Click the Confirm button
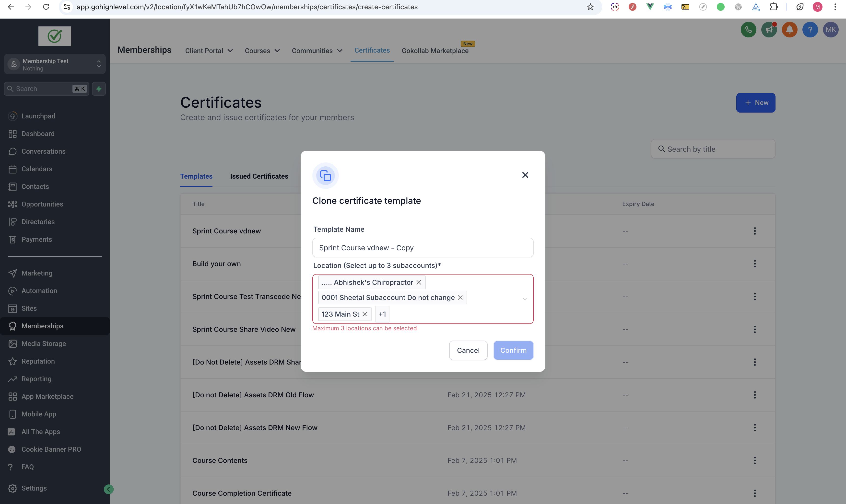The image size is (846, 504). (x=513, y=350)
